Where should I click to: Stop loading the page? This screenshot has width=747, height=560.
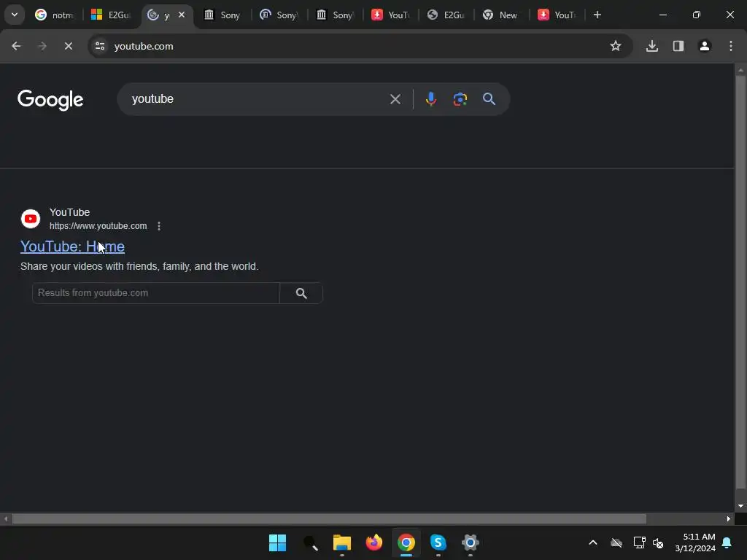coord(68,46)
